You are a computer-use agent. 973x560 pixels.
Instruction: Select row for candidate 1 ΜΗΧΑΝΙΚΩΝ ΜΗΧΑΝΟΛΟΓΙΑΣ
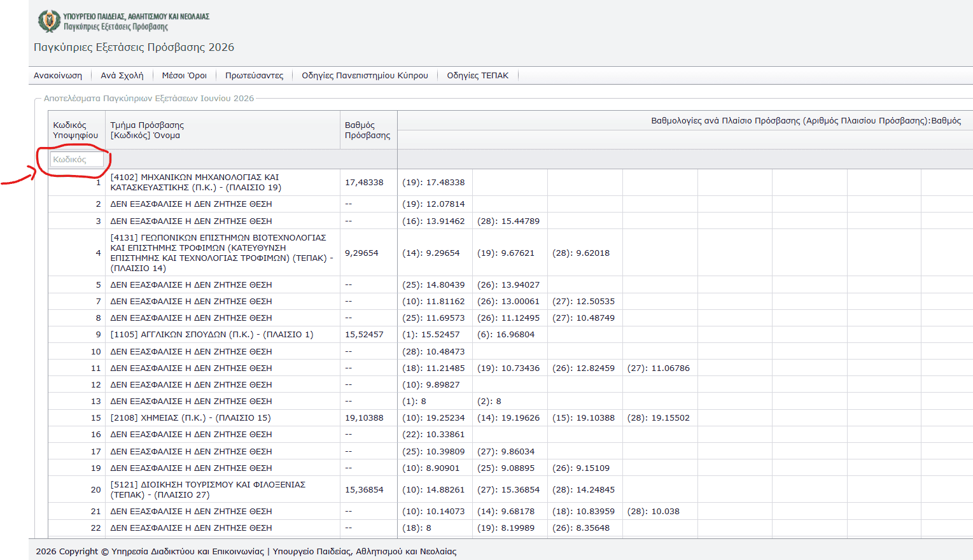tap(510, 183)
